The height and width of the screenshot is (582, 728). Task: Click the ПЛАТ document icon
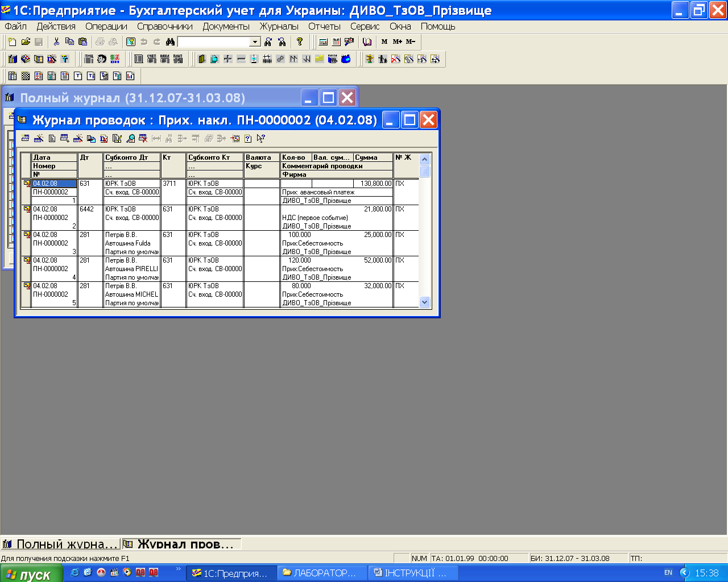178,59
